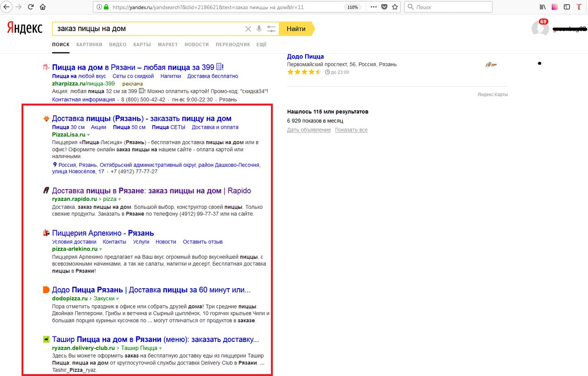This screenshot has width=588, height=376.
Task: Open the user avatar with 69 notifications
Action: [x=540, y=28]
